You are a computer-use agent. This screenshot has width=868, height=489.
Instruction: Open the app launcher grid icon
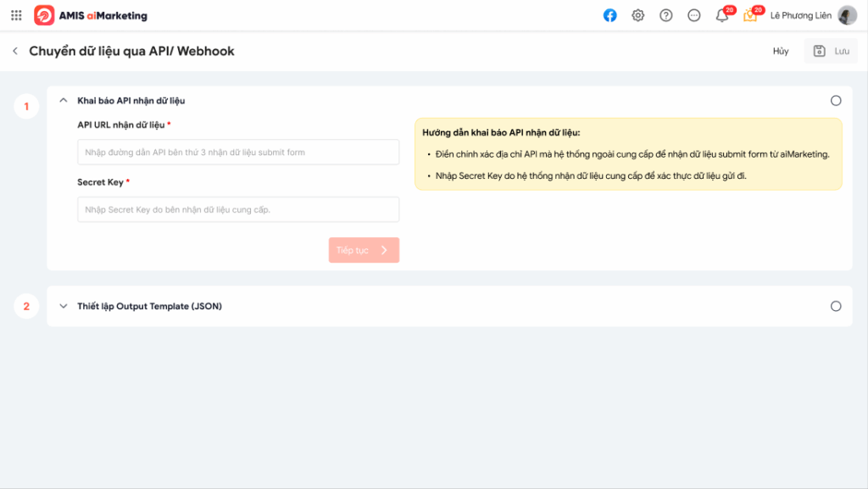16,15
